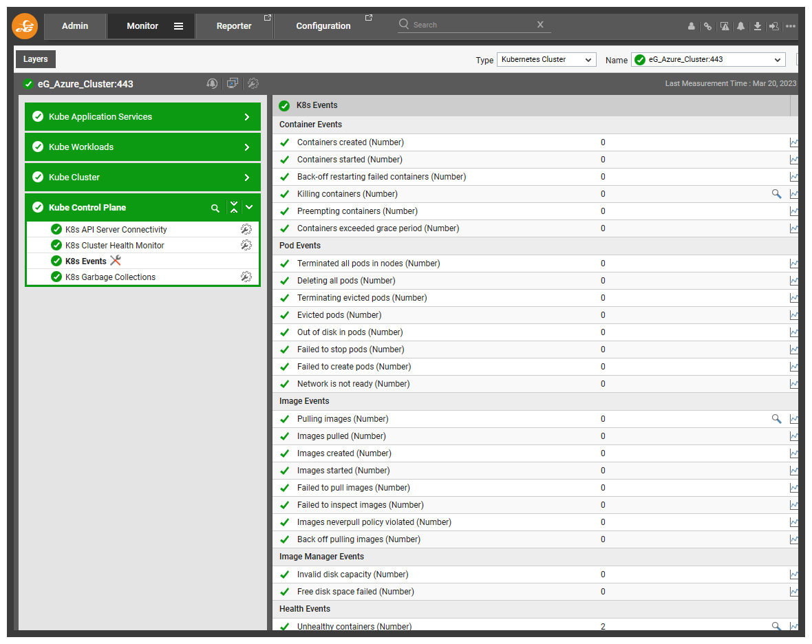The height and width of the screenshot is (644, 812).
Task: Open the Type Kubernetes Cluster dropdown
Action: point(546,60)
